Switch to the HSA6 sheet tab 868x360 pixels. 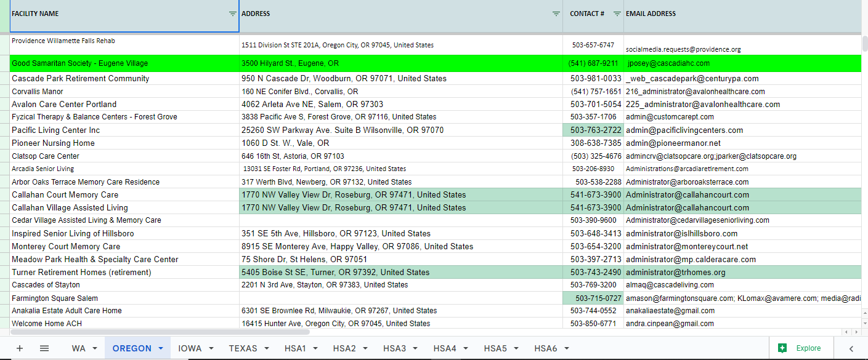click(x=545, y=348)
